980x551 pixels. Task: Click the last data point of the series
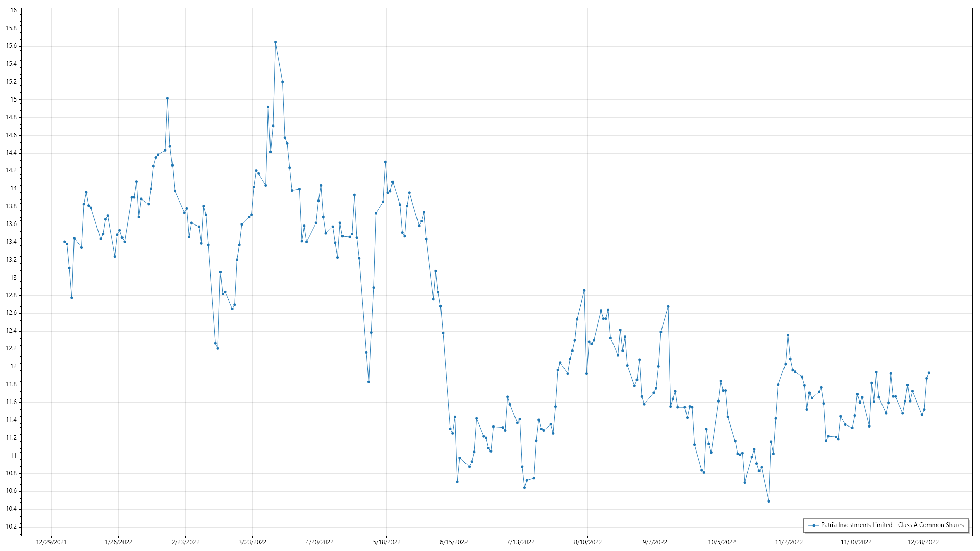929,373
